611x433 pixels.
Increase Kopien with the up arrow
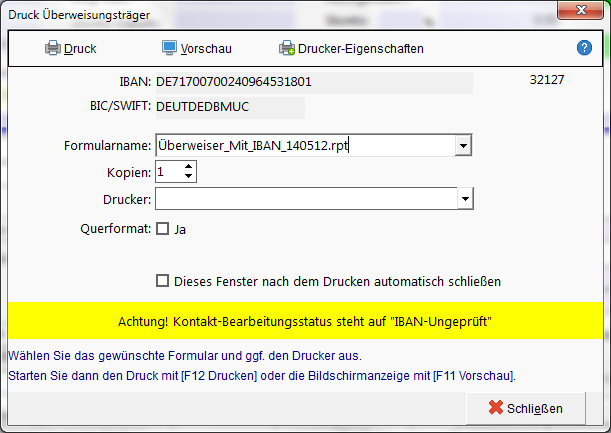click(x=189, y=166)
